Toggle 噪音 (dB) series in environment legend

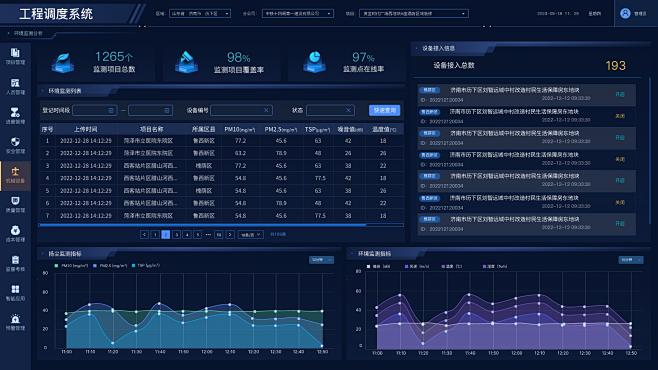click(379, 266)
